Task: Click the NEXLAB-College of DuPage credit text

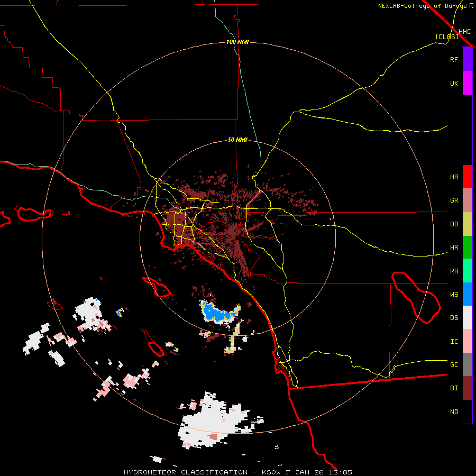Action: pyautogui.click(x=422, y=6)
